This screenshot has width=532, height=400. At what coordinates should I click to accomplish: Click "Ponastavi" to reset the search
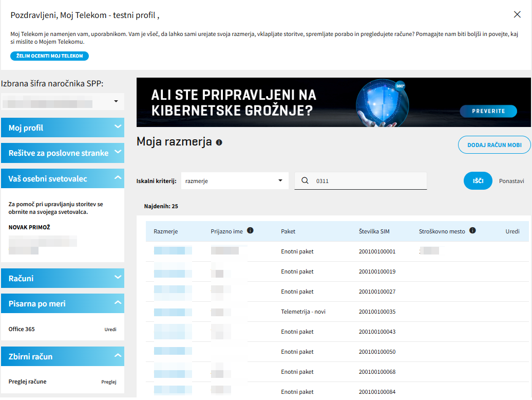click(511, 180)
